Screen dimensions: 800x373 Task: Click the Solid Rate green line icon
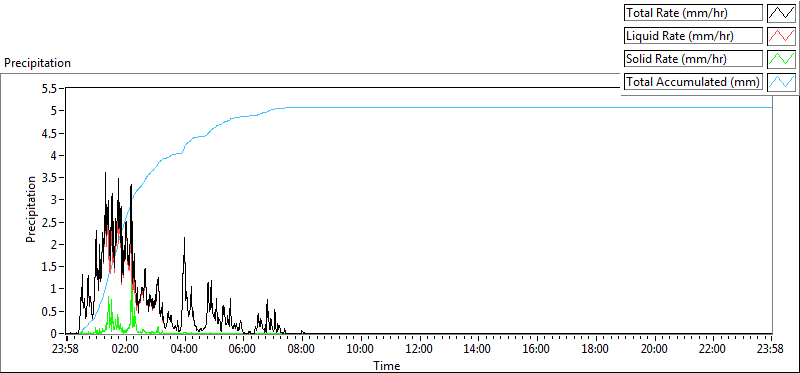coord(782,59)
